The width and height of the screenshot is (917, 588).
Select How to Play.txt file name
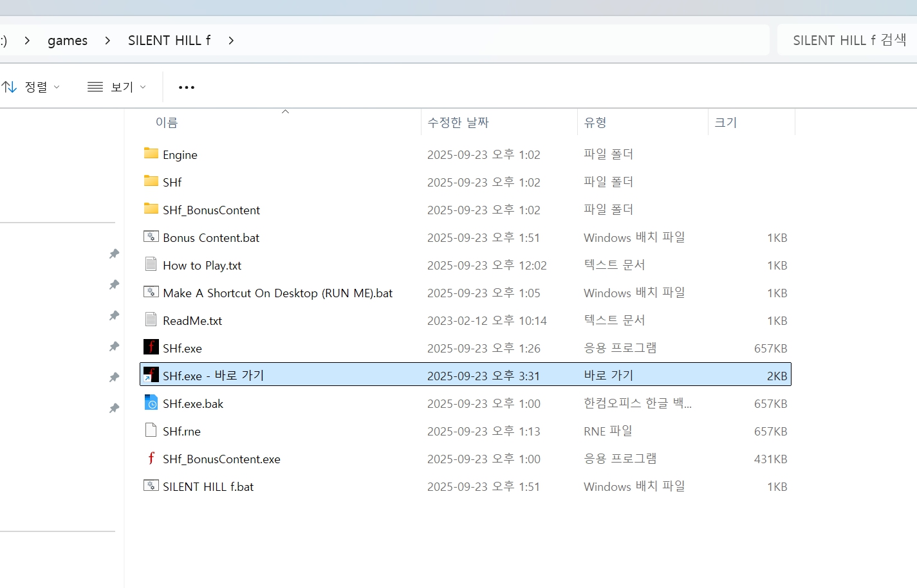click(x=202, y=266)
